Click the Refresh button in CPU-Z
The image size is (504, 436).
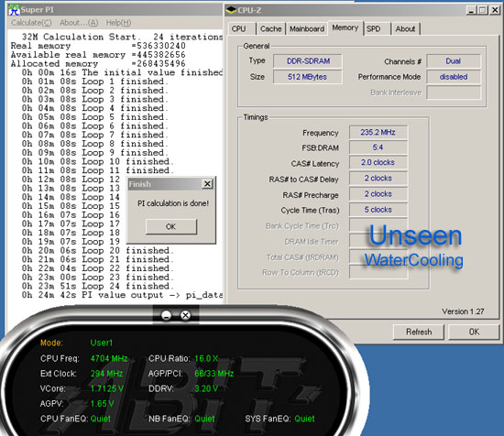pyautogui.click(x=419, y=332)
